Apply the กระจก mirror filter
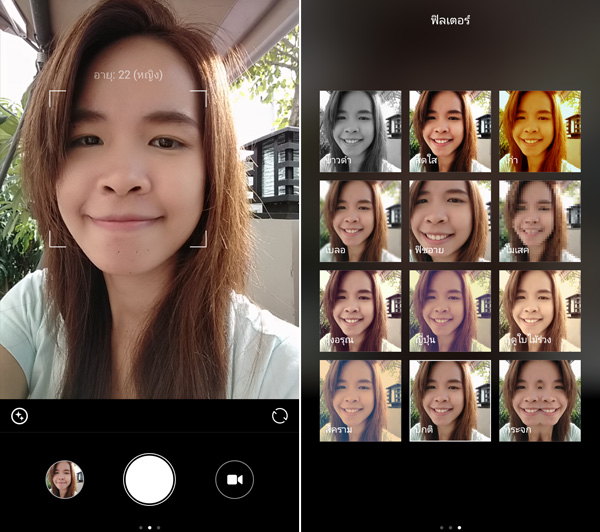Screen dimensions: 600x532 tap(539, 401)
